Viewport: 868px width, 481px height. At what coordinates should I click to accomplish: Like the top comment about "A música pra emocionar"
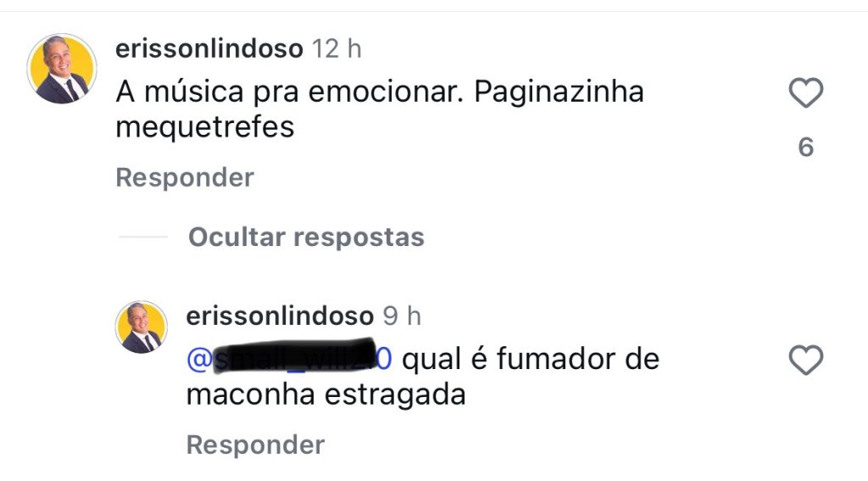[805, 92]
